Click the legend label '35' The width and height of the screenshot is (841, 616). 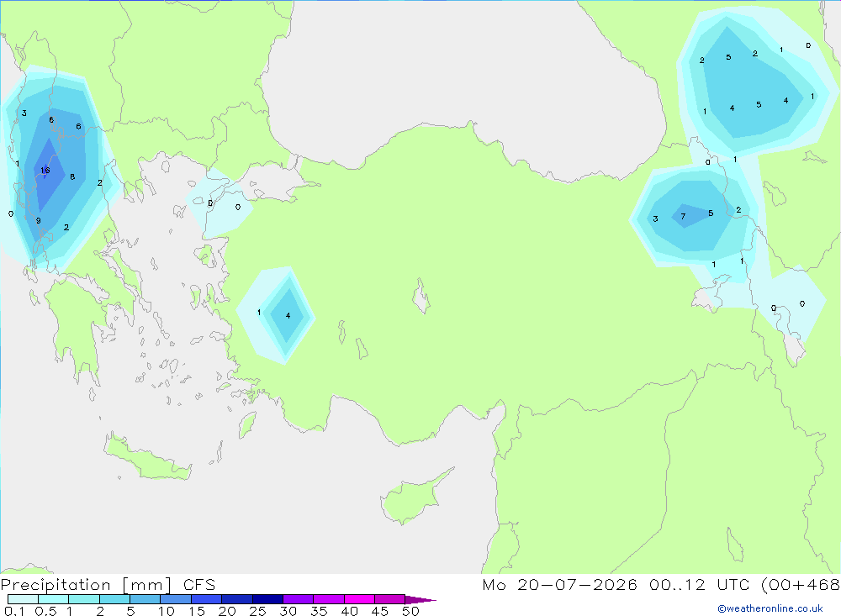(319, 611)
